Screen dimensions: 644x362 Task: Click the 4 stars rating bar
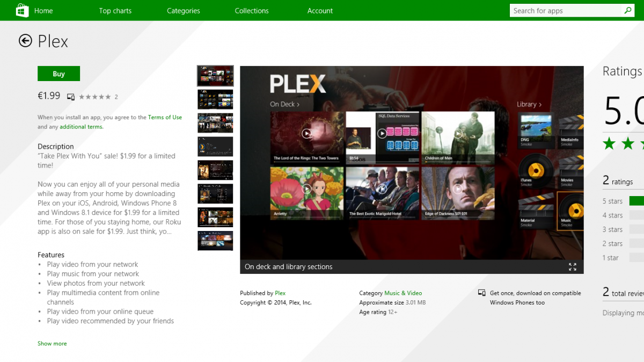(x=636, y=215)
